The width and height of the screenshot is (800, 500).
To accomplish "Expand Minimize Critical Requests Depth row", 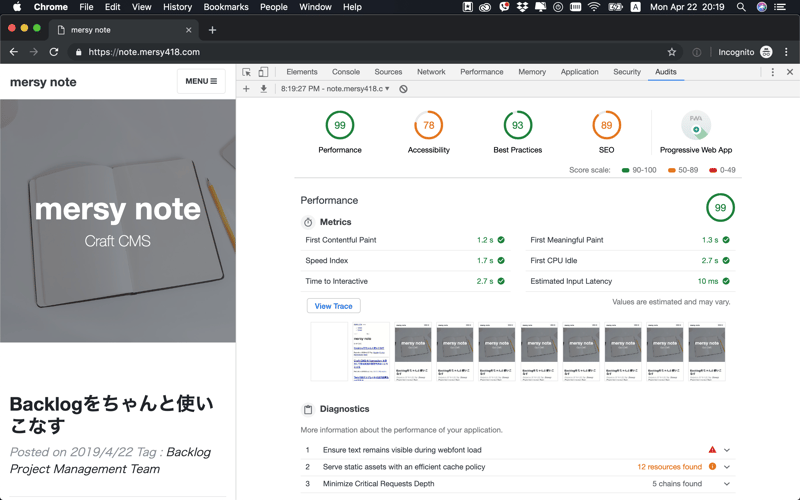I will 727,484.
